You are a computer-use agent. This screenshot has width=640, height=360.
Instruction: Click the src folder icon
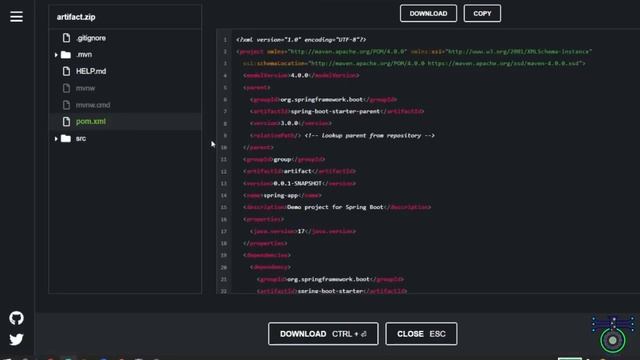66,138
